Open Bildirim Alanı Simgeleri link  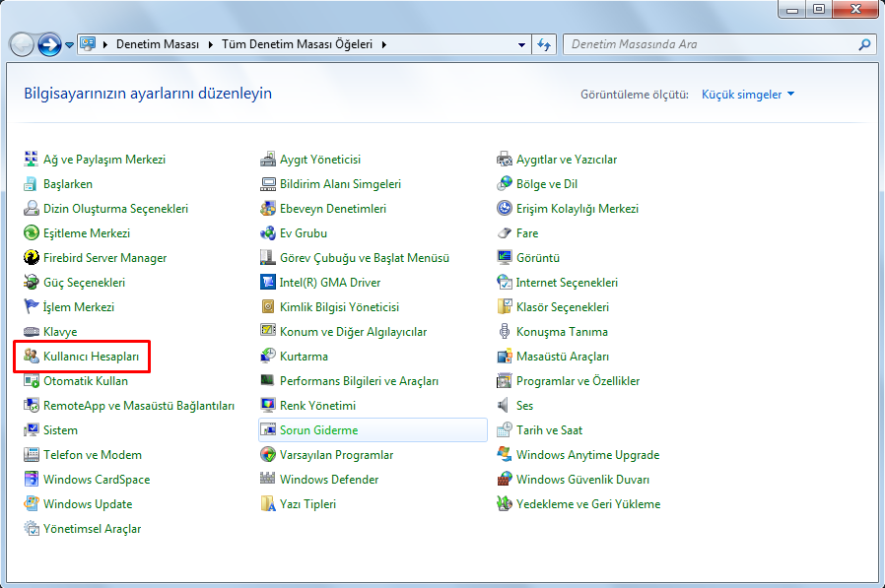pyautogui.click(x=340, y=184)
